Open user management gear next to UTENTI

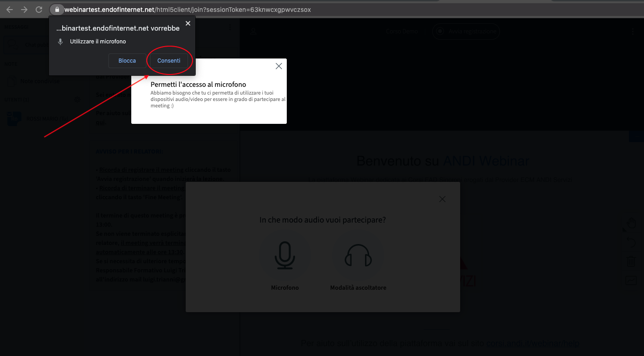[x=78, y=100]
